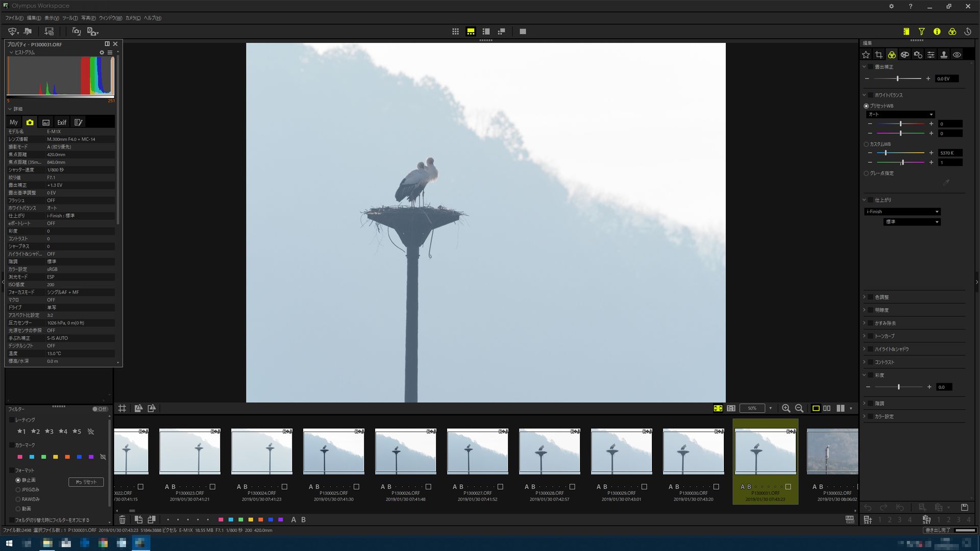Enable the フォーマット filter checkbox

pos(11,470)
